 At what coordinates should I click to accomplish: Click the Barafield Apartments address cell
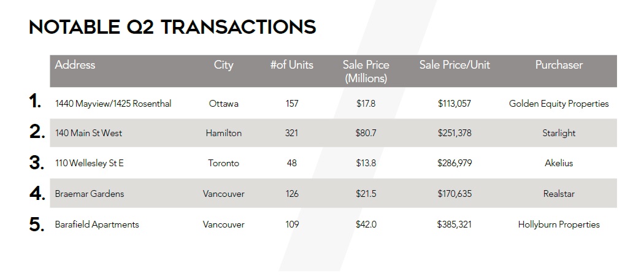point(96,224)
